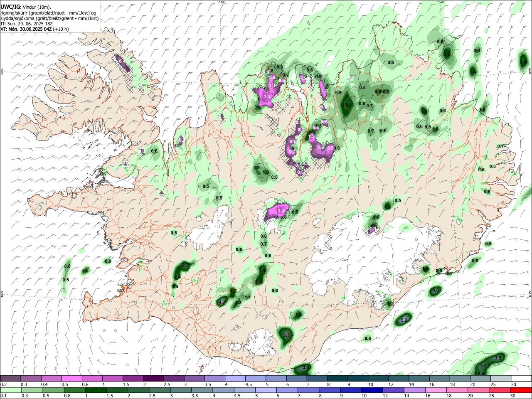Click the 'UWC/IG: Vindur (10m)' title text

(x=26, y=7)
